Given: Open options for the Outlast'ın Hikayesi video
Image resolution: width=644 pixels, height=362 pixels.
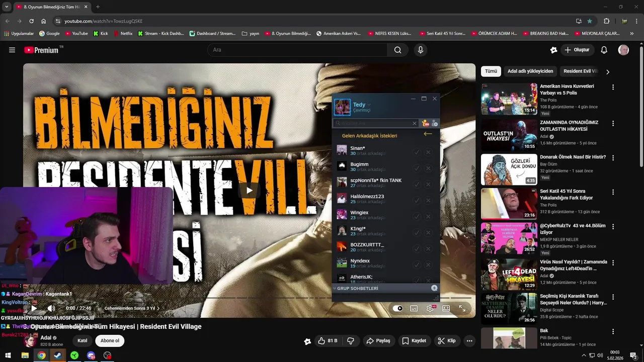Looking at the screenshot, I should [x=613, y=123].
